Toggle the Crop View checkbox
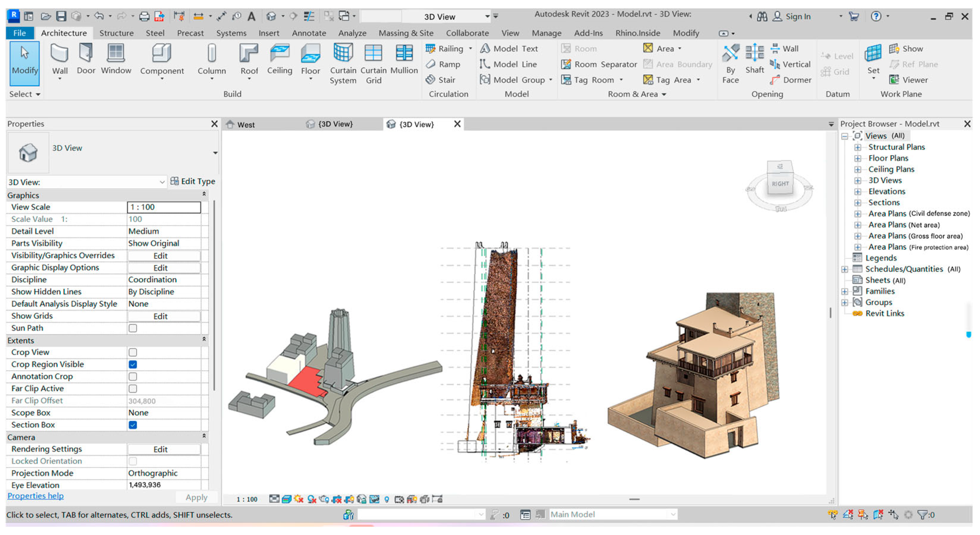Viewport: 980px width, 535px height. tap(133, 352)
